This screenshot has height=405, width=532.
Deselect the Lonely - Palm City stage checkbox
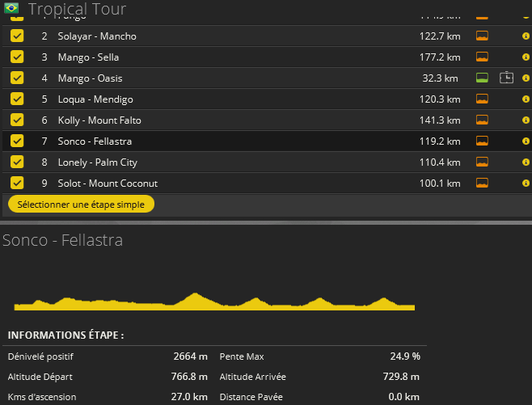tap(17, 162)
